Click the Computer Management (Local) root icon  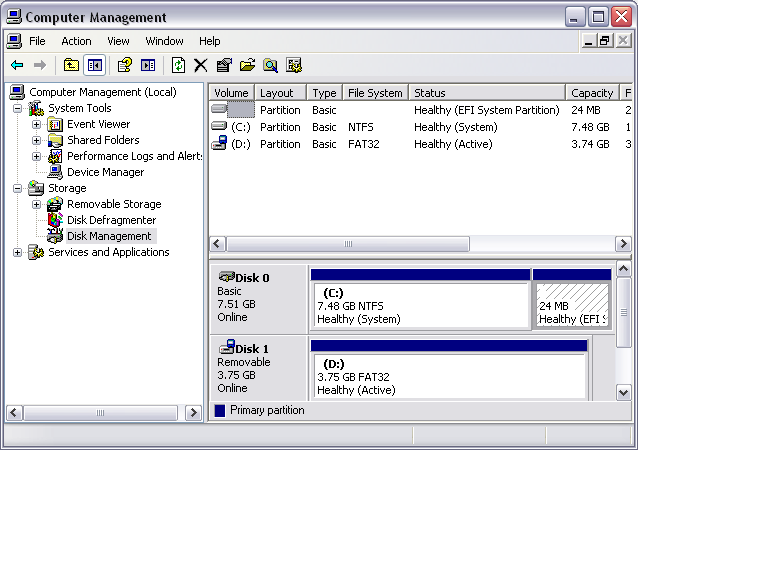(x=17, y=92)
